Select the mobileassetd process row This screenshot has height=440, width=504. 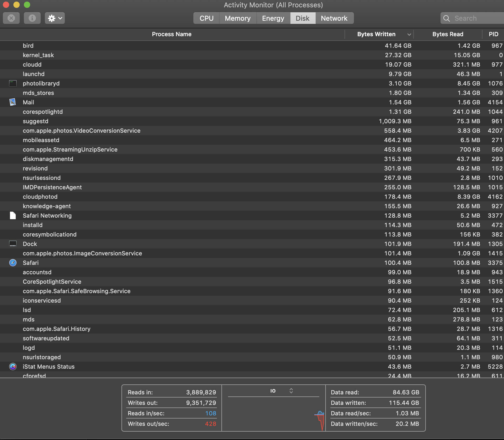tap(252, 140)
